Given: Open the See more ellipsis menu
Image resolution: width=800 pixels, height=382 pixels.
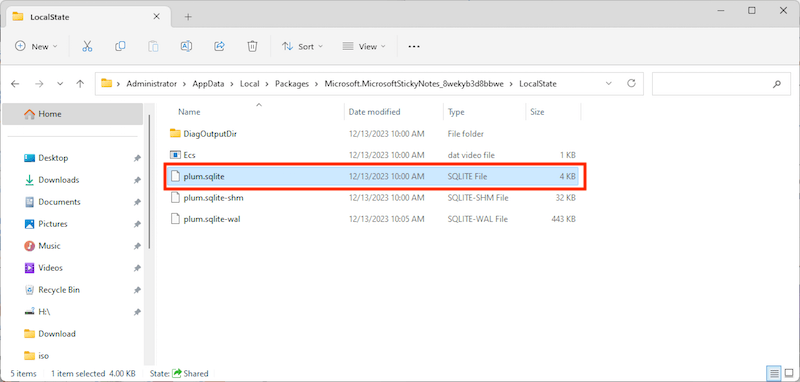Looking at the screenshot, I should pos(414,46).
